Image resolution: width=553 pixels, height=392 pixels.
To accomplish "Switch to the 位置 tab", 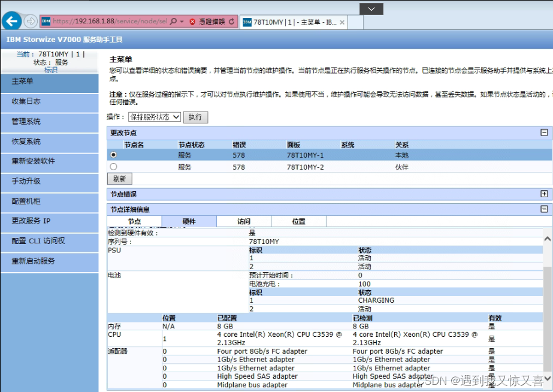I will pyautogui.click(x=298, y=221).
